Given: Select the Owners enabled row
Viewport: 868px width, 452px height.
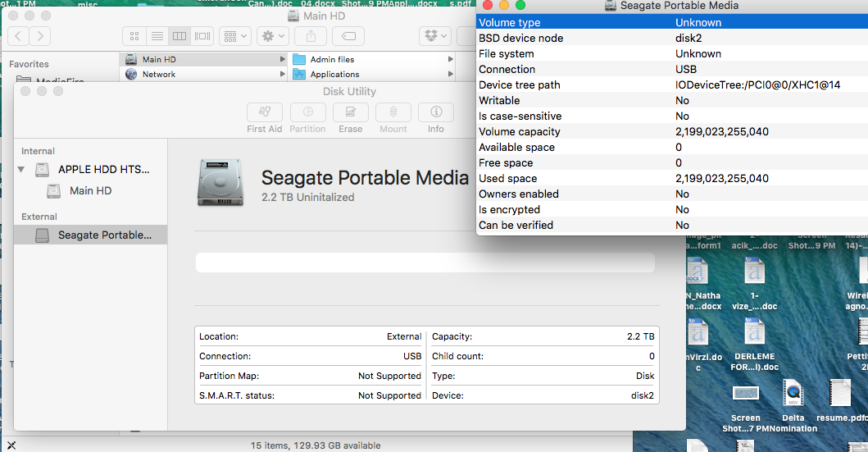Looking at the screenshot, I should click(672, 194).
